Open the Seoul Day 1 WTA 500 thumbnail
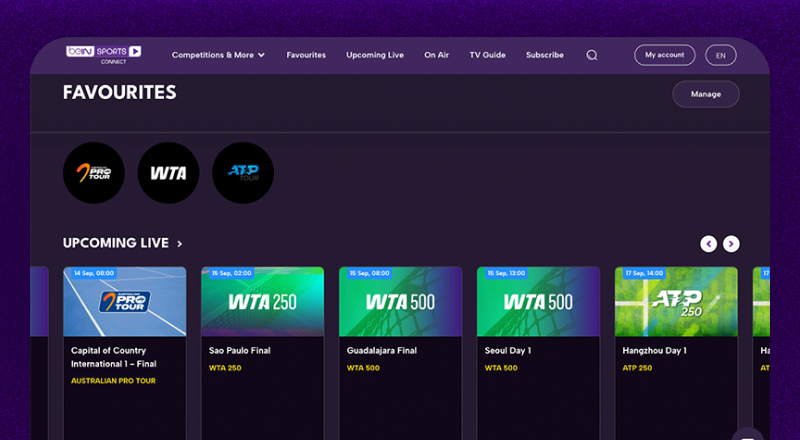 point(538,302)
